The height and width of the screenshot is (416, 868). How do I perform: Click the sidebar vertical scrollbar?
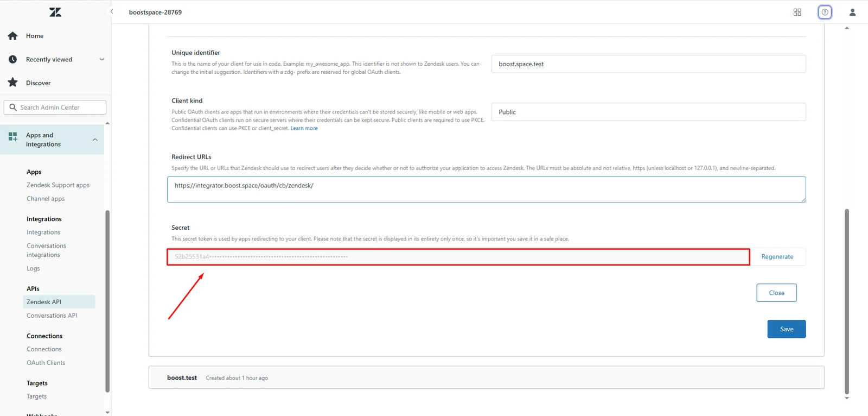pyautogui.click(x=107, y=301)
